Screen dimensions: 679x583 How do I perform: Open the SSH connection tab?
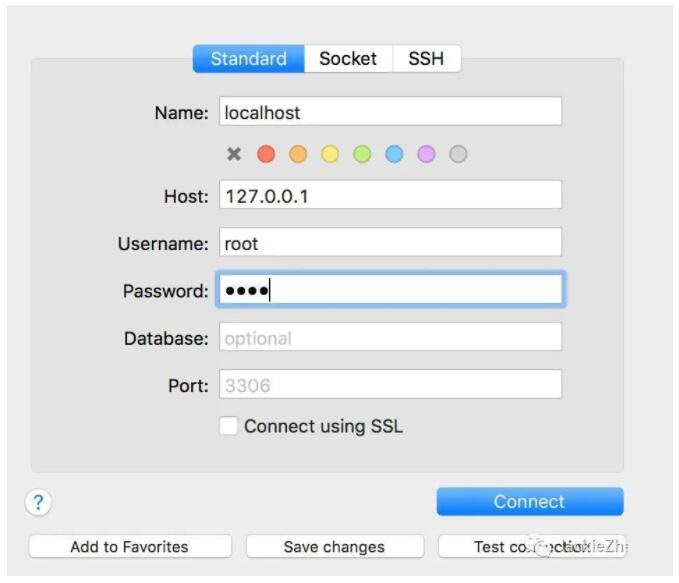coord(427,59)
